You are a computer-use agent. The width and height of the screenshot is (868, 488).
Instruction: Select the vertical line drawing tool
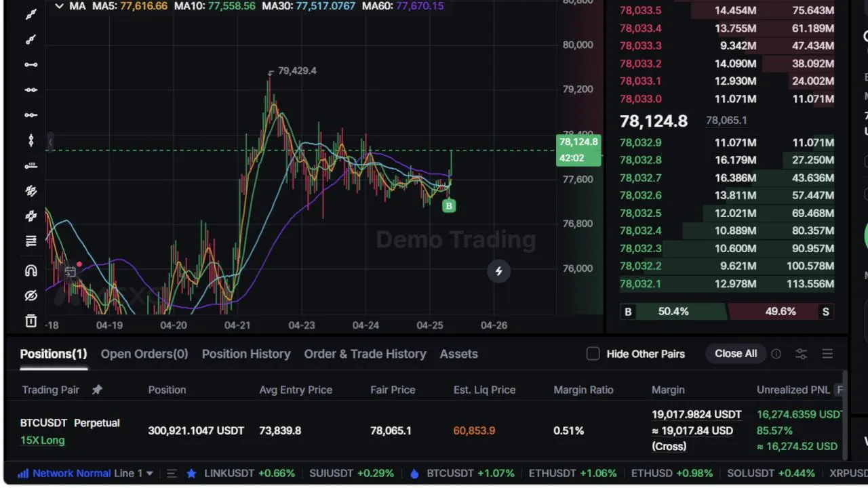(31, 140)
